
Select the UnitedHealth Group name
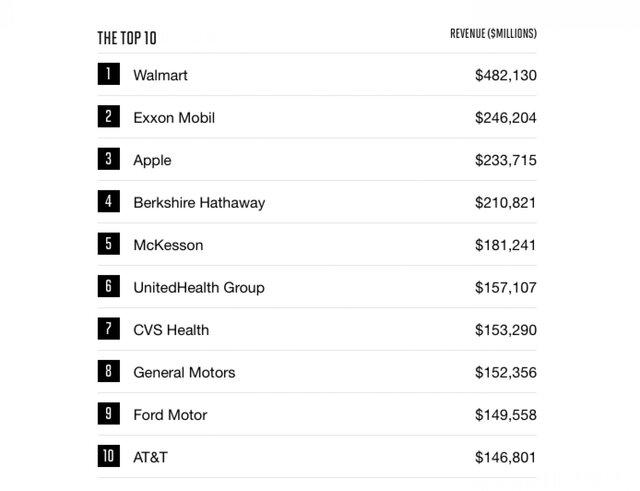click(x=198, y=287)
